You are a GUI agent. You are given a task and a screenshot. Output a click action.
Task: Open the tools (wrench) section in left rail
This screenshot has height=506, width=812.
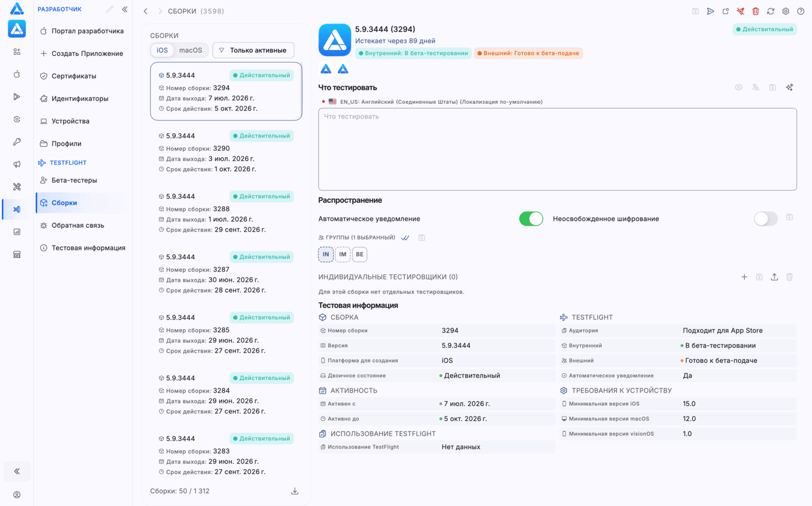point(17,187)
